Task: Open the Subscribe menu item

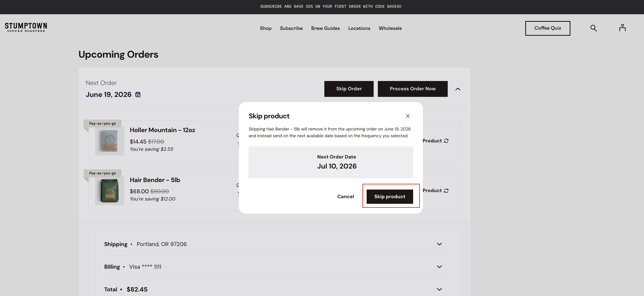Action: (291, 28)
